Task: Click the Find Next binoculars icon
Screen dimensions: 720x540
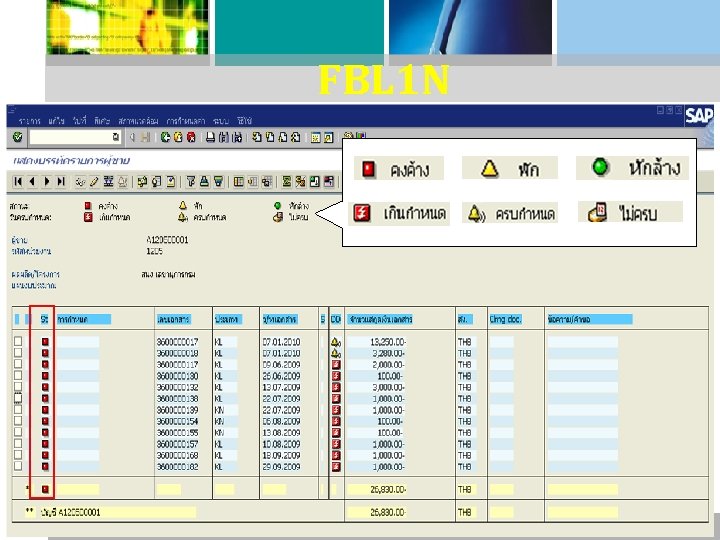Action: point(237,137)
